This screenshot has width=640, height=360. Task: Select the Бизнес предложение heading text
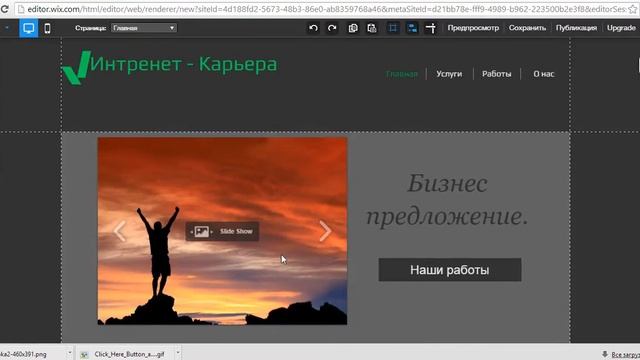(x=447, y=199)
